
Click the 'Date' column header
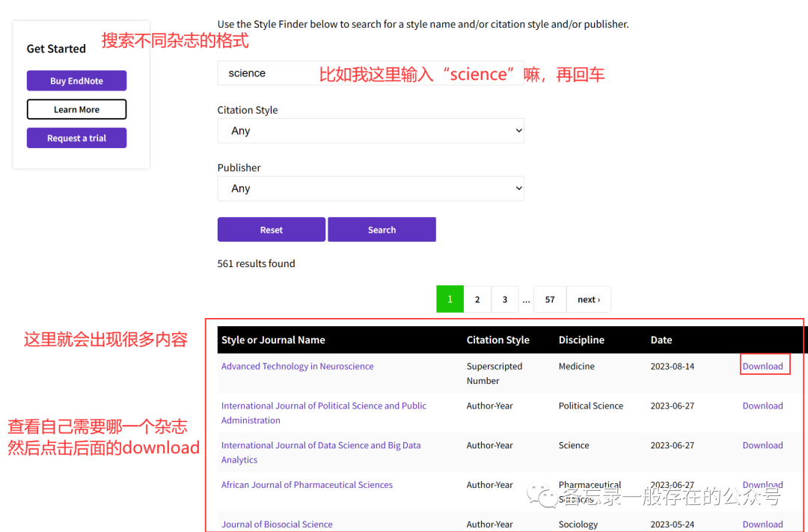(661, 340)
